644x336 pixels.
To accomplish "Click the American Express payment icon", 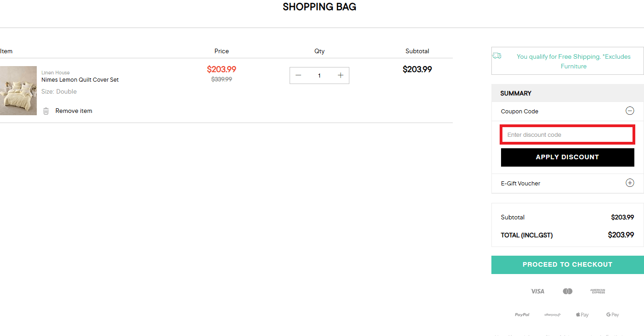I will tap(597, 291).
